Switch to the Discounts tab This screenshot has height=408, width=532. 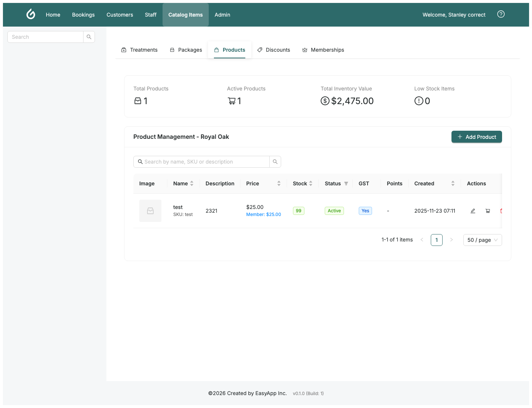(x=274, y=50)
